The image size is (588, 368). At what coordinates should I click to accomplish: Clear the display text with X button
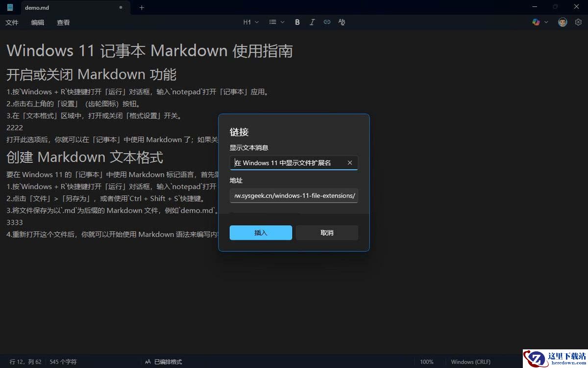point(350,163)
